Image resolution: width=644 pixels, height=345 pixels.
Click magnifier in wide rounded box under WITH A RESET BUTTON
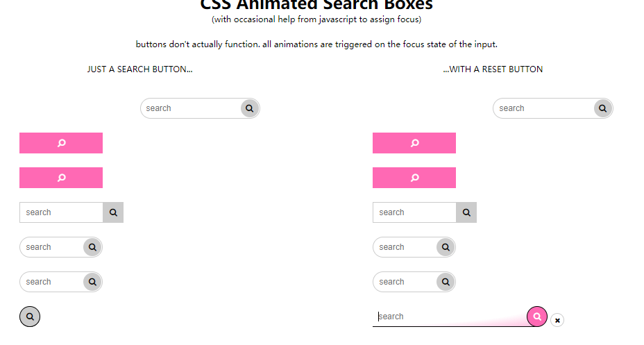click(602, 108)
